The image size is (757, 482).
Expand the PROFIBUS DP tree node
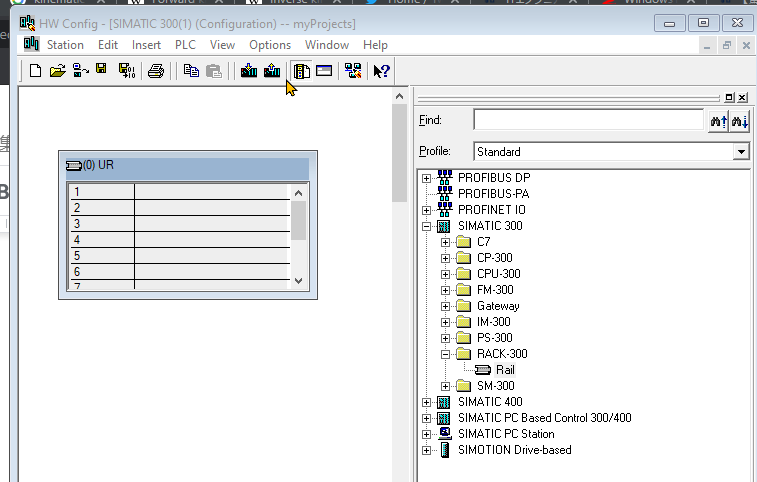[426, 178]
